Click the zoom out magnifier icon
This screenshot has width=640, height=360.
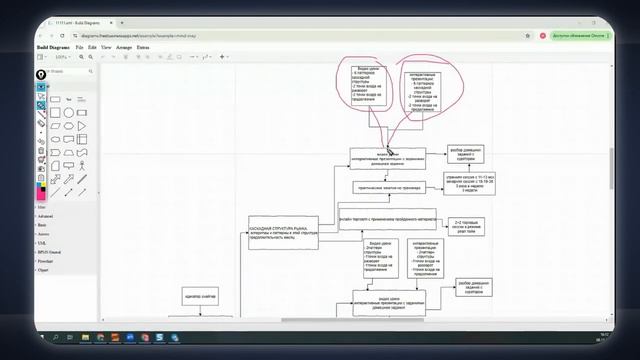[x=91, y=57]
